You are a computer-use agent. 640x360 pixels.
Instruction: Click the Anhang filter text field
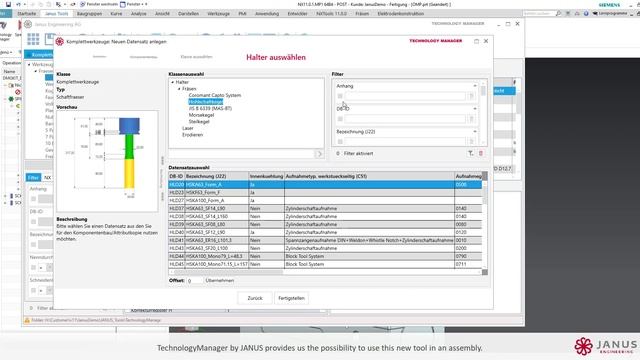click(x=405, y=96)
